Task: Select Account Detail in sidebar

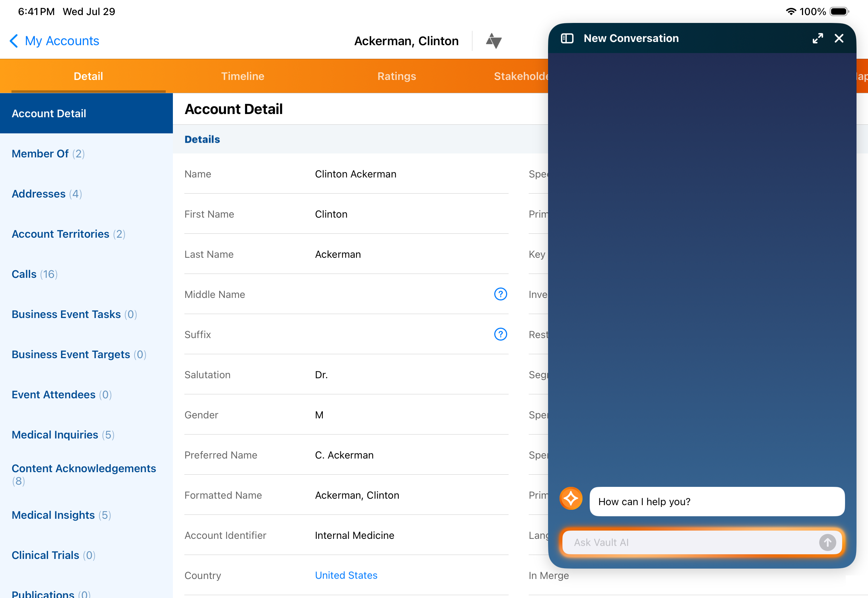Action: (86, 114)
